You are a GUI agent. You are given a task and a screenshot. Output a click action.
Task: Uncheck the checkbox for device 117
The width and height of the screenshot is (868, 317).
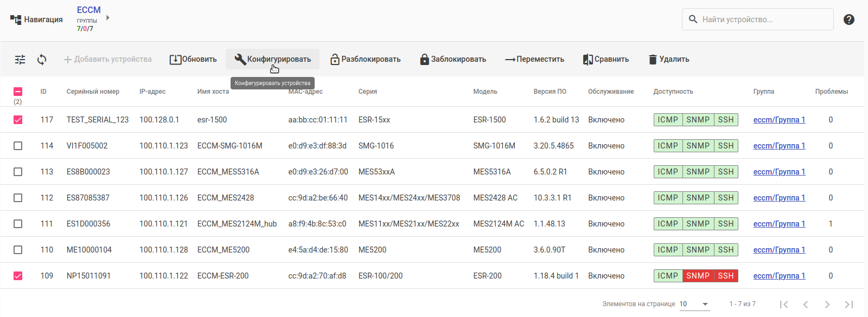(x=18, y=120)
